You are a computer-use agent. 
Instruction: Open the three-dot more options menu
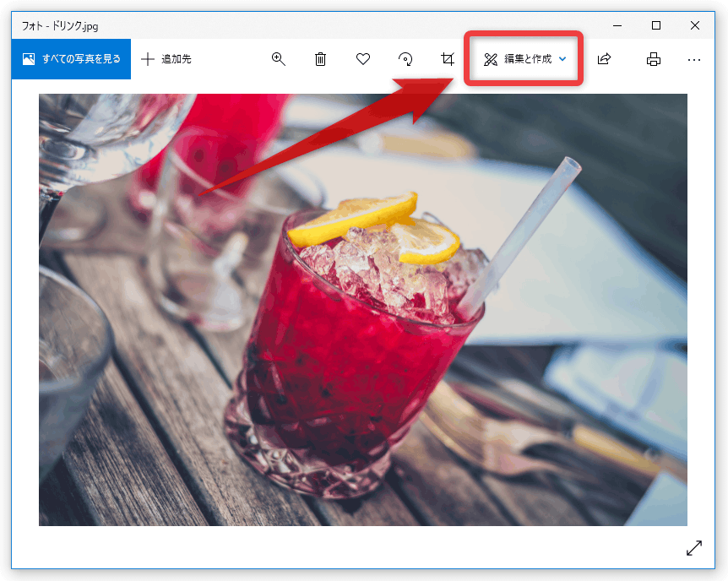(694, 59)
